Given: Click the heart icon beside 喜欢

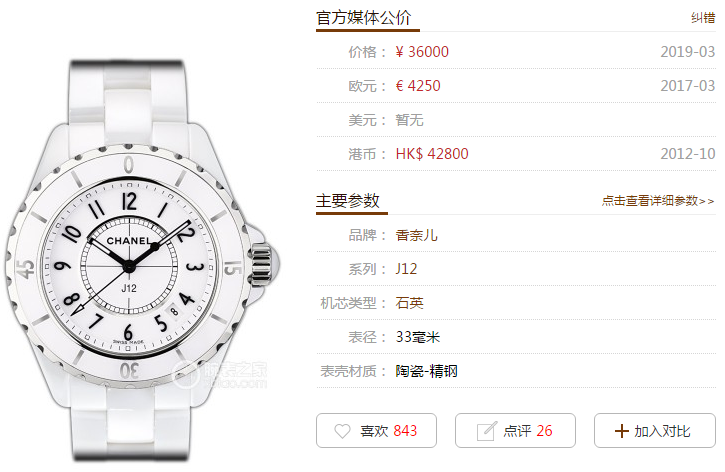Looking at the screenshot, I should tap(342, 431).
